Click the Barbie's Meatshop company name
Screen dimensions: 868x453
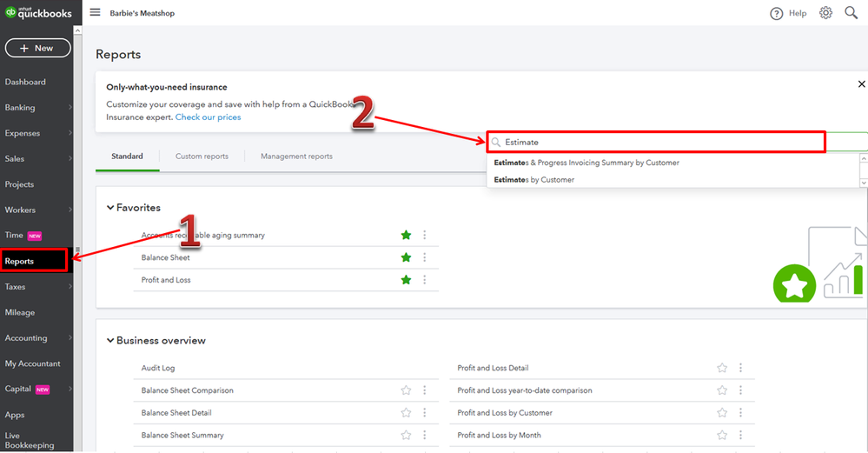[142, 13]
